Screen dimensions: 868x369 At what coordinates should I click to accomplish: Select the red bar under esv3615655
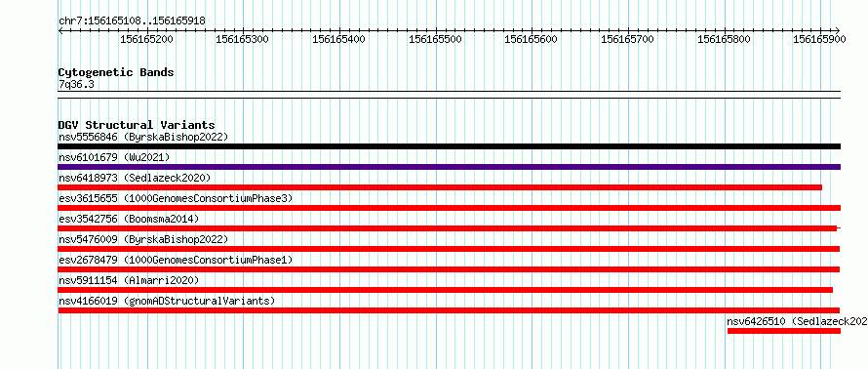[450, 208]
